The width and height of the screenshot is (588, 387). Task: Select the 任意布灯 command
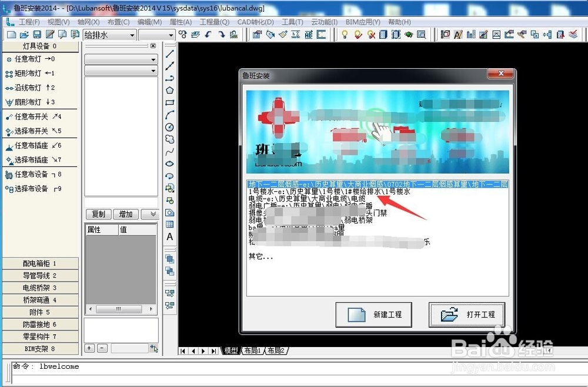pos(31,59)
